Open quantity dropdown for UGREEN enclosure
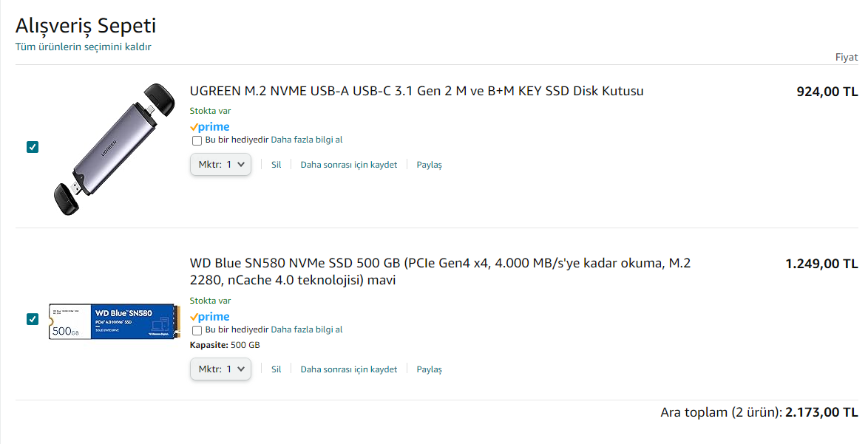This screenshot has height=444, width=868. pos(221,165)
